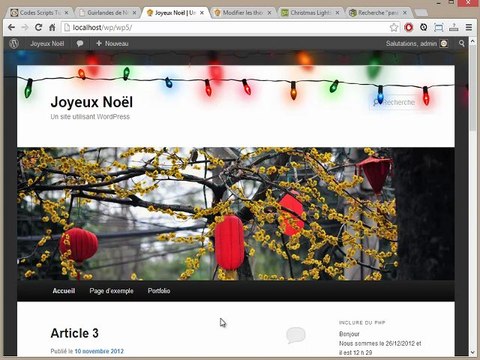Open a new browser tab

tap(421, 13)
